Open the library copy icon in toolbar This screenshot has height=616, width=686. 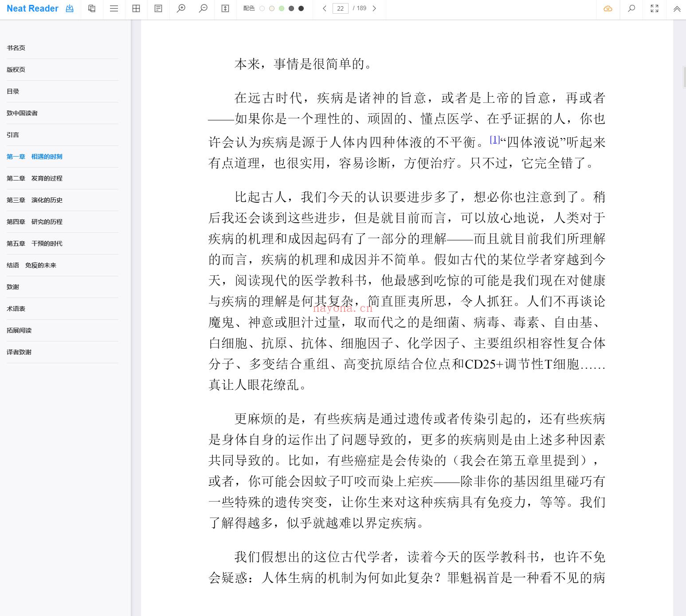pyautogui.click(x=92, y=8)
